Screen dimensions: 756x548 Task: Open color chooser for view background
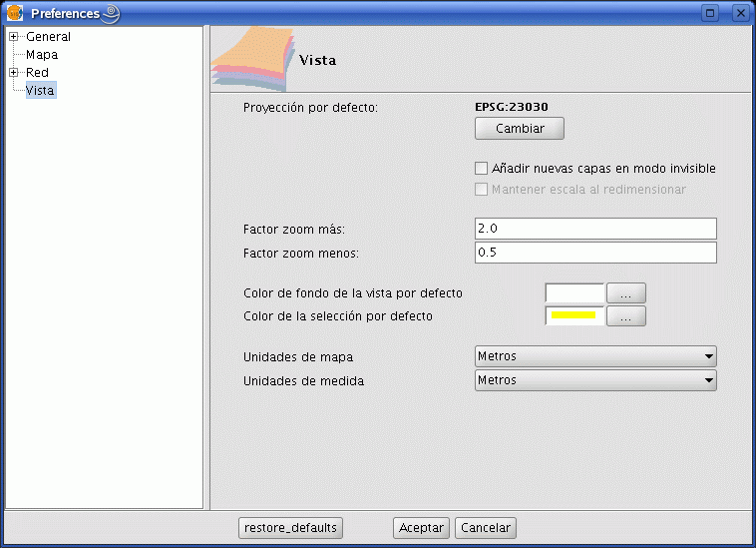tap(625, 292)
